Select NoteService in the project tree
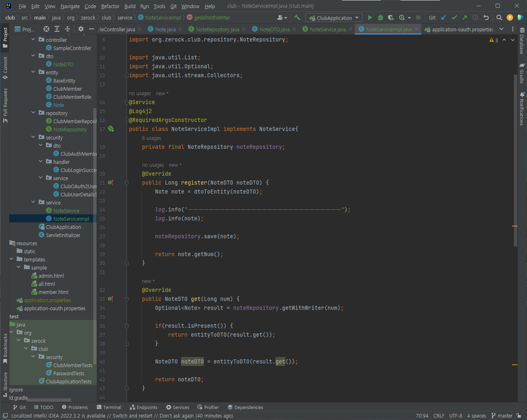 coord(66,211)
